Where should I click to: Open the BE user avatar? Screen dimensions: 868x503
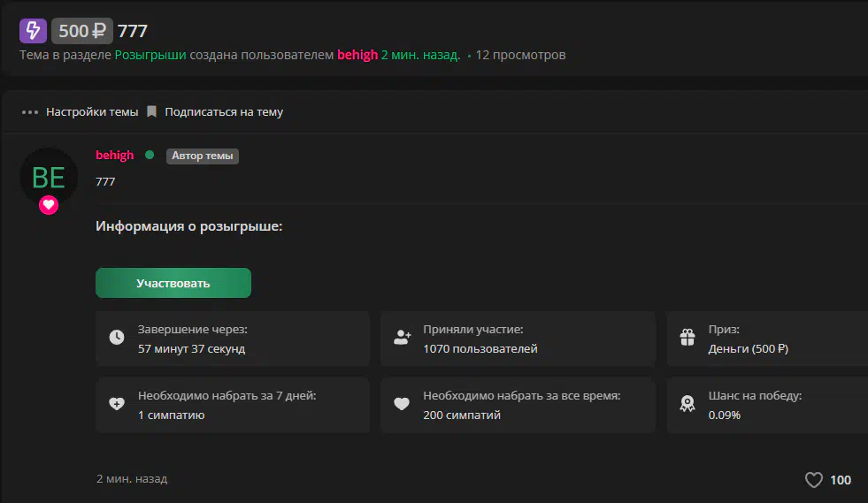coord(49,177)
